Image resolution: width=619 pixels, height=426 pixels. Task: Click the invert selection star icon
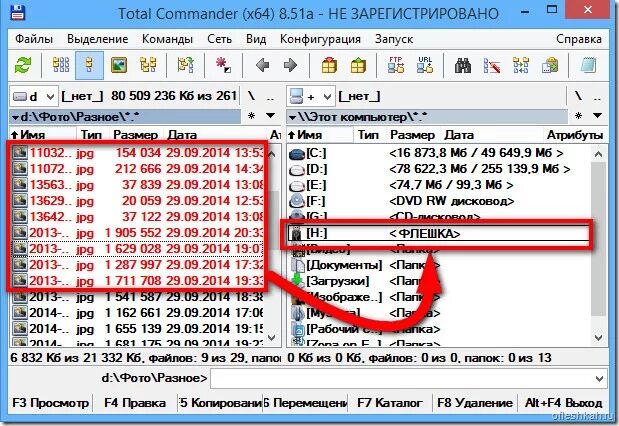(x=223, y=65)
